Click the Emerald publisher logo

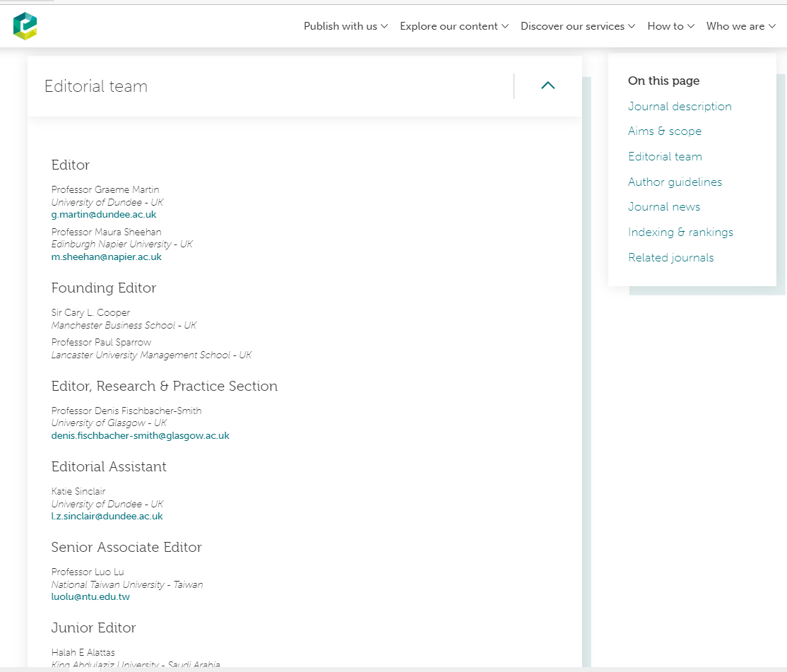(x=25, y=26)
